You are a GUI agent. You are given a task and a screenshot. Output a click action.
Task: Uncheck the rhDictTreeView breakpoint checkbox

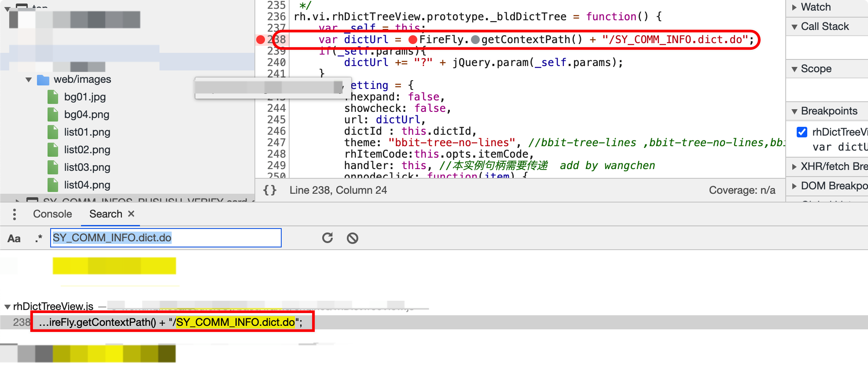pyautogui.click(x=802, y=132)
